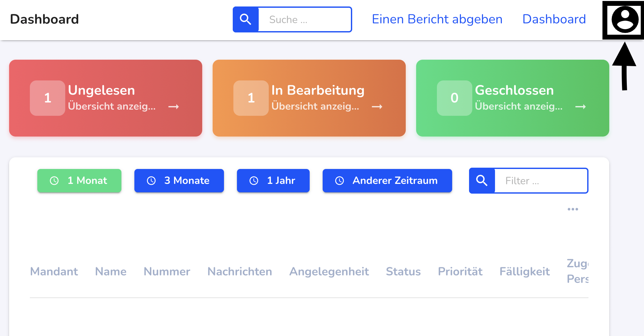Sort by Fälligkeit column header
Viewport: 644px width, 336px height.
coord(525,271)
